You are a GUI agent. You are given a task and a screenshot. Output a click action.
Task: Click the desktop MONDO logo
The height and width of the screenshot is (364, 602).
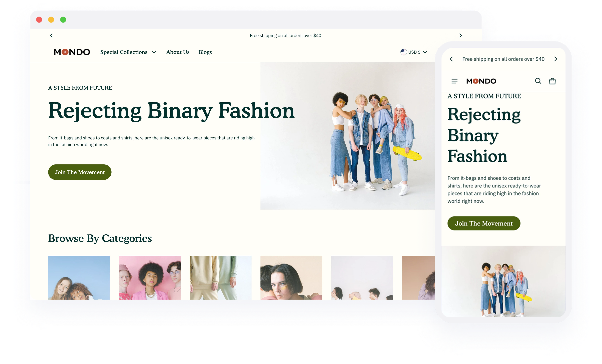(72, 52)
